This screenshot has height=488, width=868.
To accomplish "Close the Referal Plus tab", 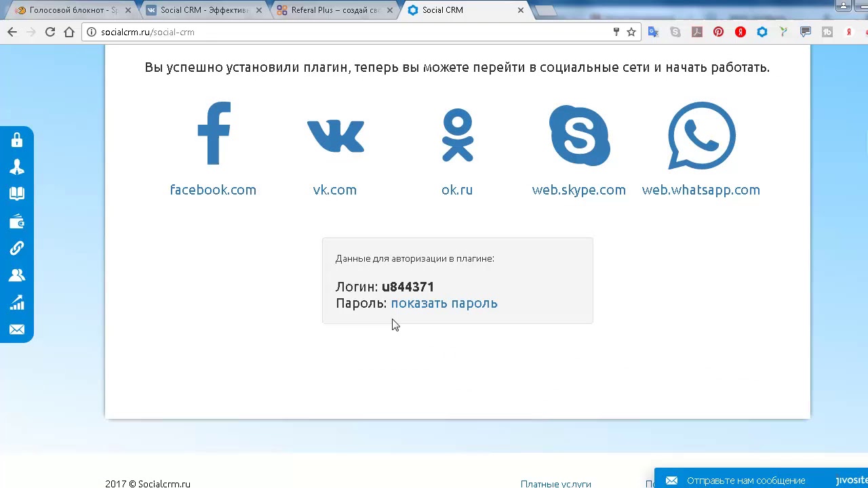I will pyautogui.click(x=389, y=10).
